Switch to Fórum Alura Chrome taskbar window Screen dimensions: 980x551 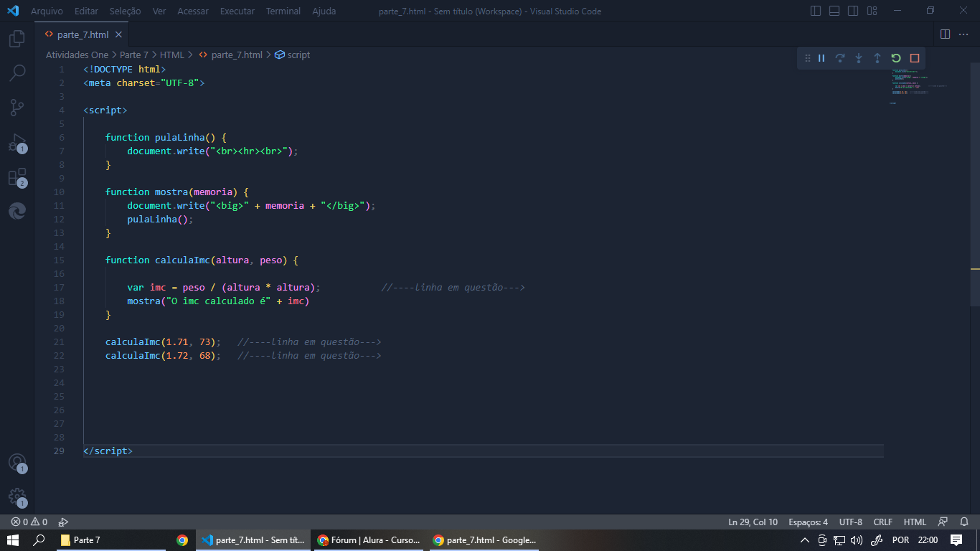367,540
